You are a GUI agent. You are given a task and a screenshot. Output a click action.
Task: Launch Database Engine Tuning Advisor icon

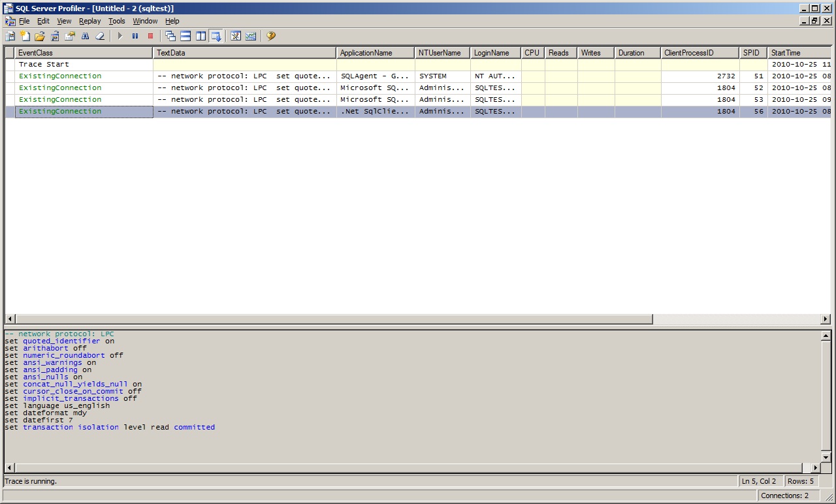click(236, 36)
